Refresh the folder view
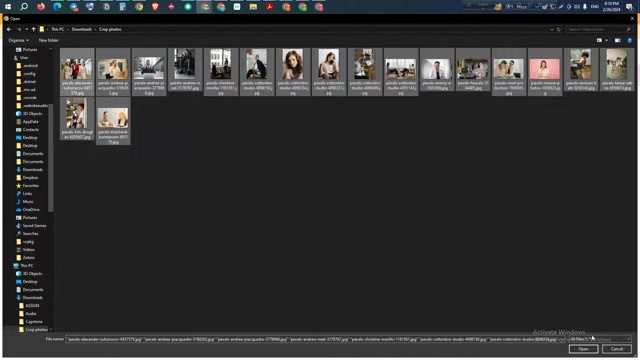The width and height of the screenshot is (640, 360). pyautogui.click(x=558, y=29)
